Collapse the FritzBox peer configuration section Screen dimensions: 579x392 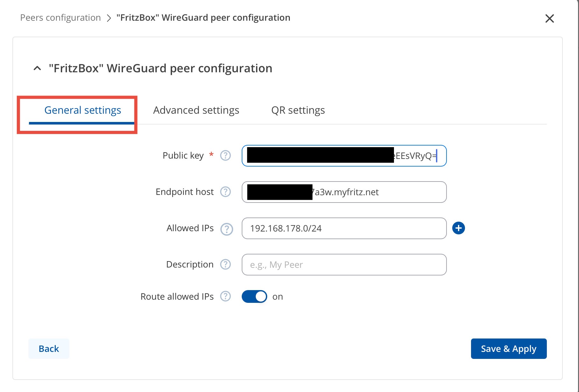tap(37, 68)
